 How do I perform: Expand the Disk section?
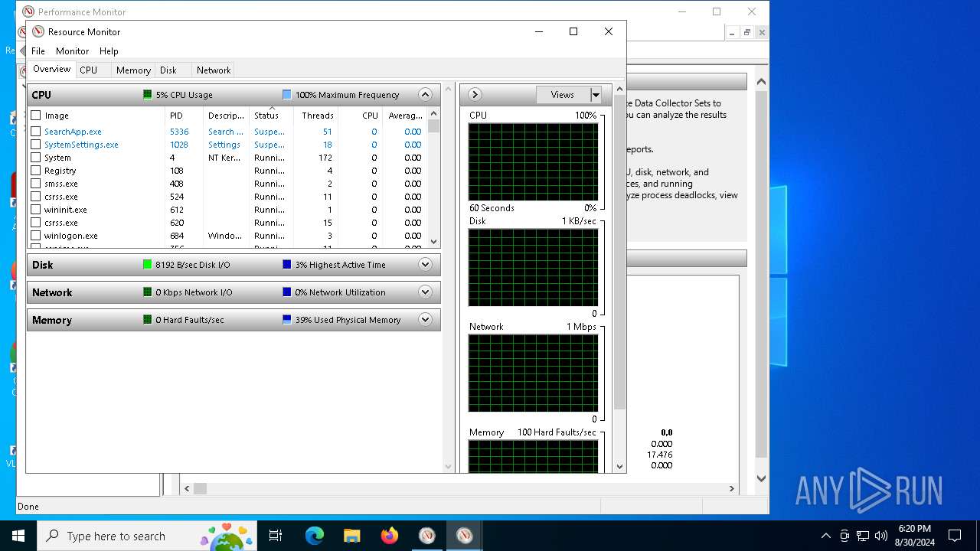[x=426, y=265]
